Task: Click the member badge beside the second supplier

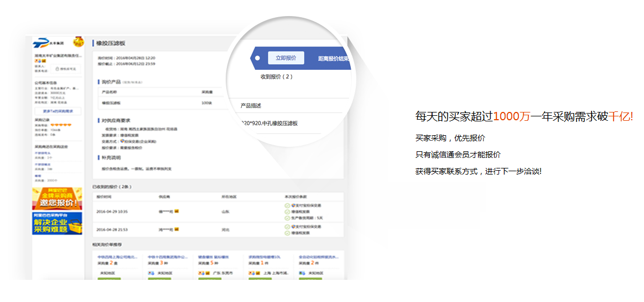Action: coord(177,229)
